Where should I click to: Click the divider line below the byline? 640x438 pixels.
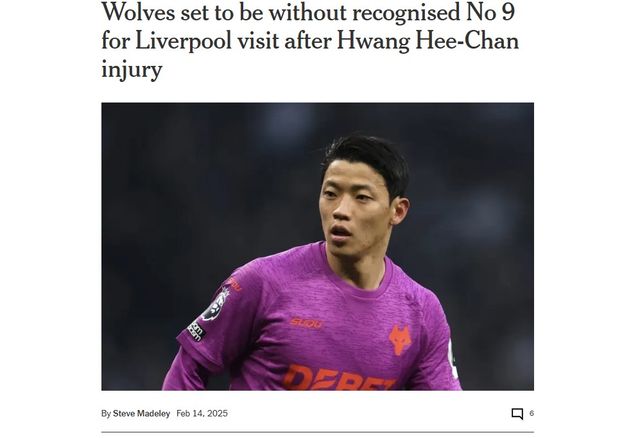point(318,431)
